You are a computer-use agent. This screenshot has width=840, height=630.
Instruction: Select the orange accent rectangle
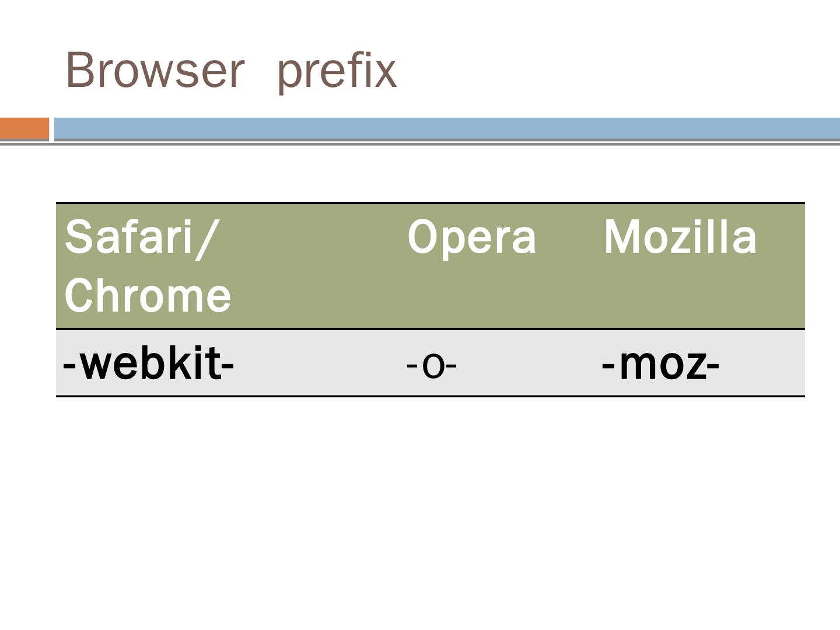[24, 128]
